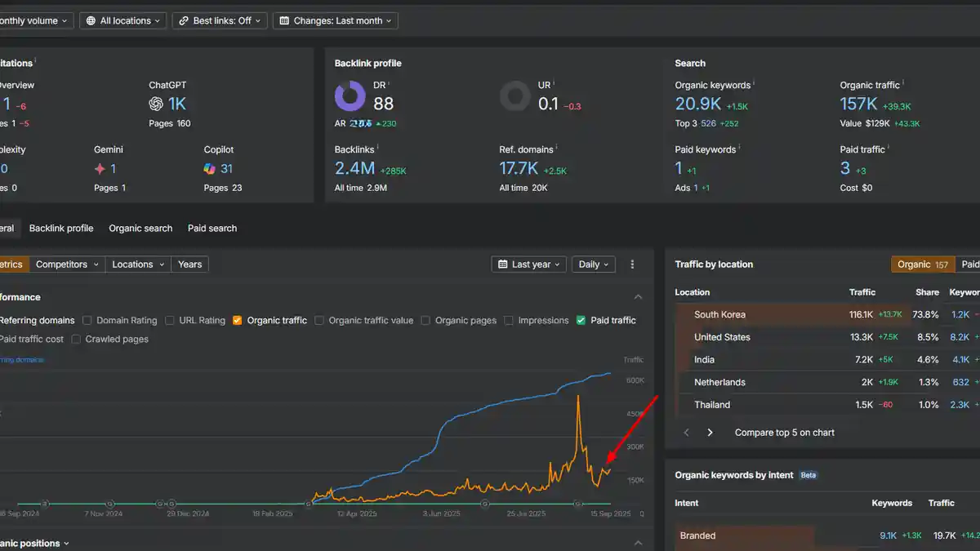980x551 pixels.
Task: Go to previous page of location list
Action: (686, 433)
